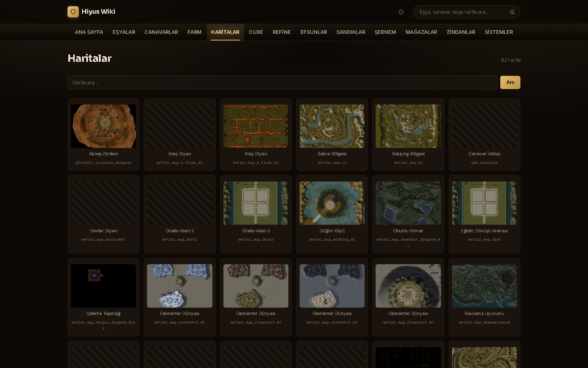Click the metin2_map_c3 code text
Image resolution: width=588 pixels, height=368 pixels.
(x=332, y=163)
